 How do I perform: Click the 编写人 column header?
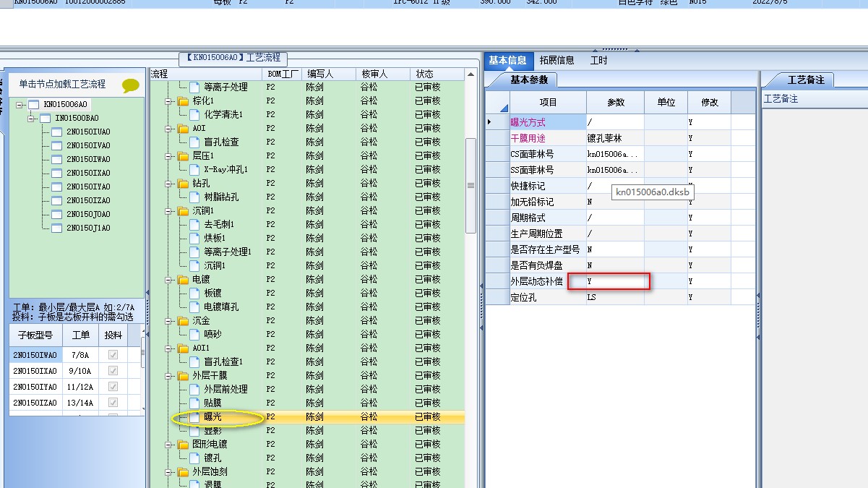tap(329, 74)
